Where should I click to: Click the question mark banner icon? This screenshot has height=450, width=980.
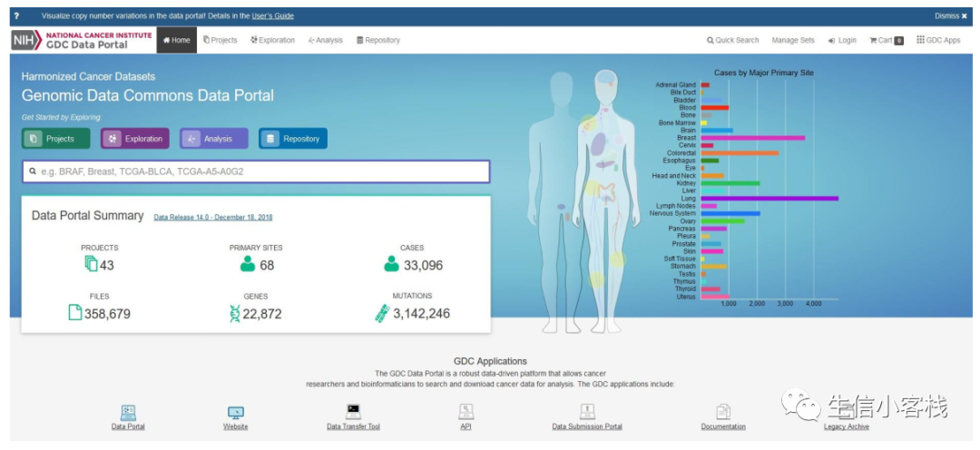16,16
